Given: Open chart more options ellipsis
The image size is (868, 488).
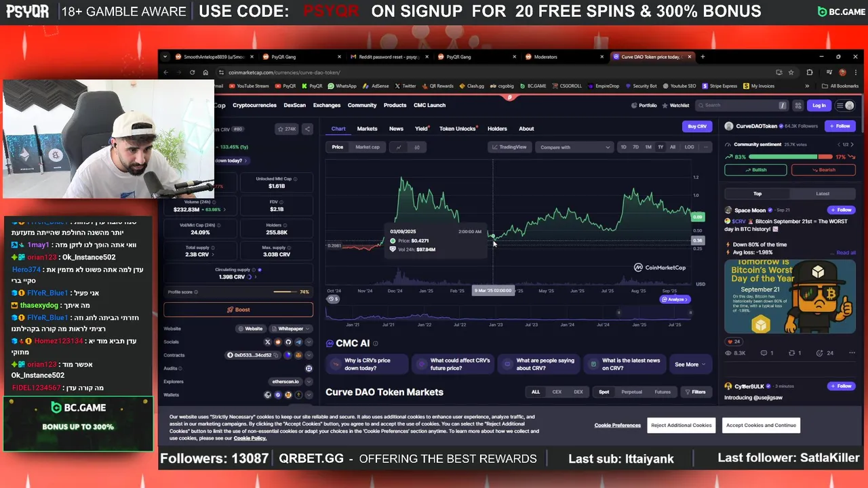Looking at the screenshot, I should pos(706,147).
